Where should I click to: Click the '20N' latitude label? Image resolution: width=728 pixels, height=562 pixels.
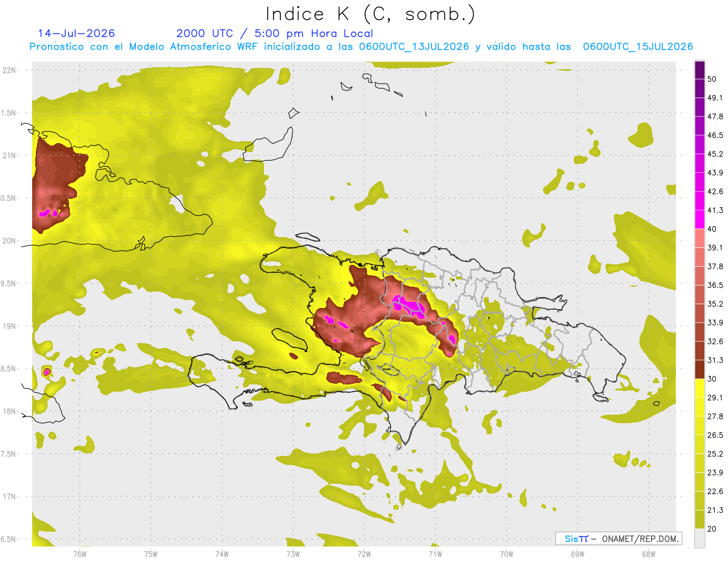click(x=9, y=241)
